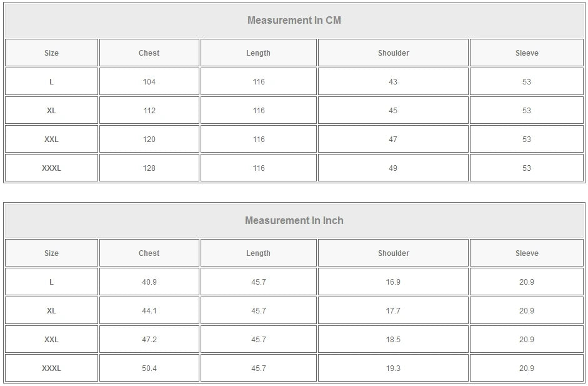Viewport: 588px width, 386px height.
Task: Select the XXL size cell in the Inch table
Action: point(51,340)
